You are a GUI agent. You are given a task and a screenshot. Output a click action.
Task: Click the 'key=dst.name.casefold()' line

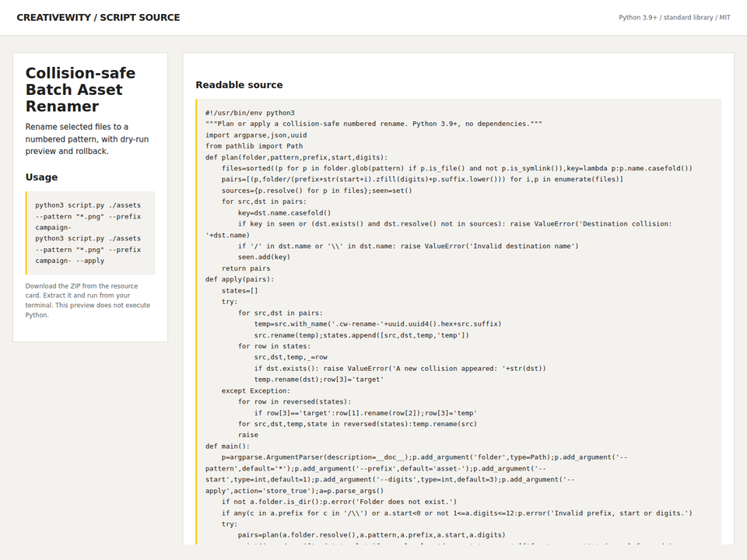(x=285, y=213)
